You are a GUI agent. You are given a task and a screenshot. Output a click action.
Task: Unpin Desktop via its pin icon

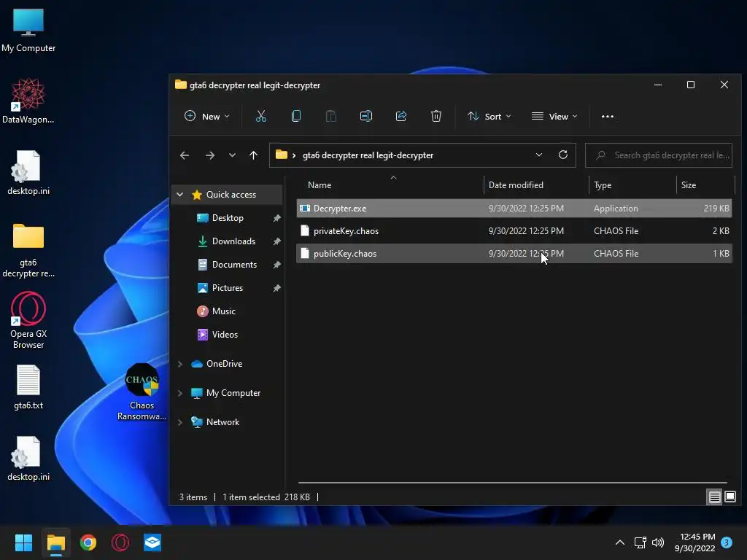tap(276, 218)
